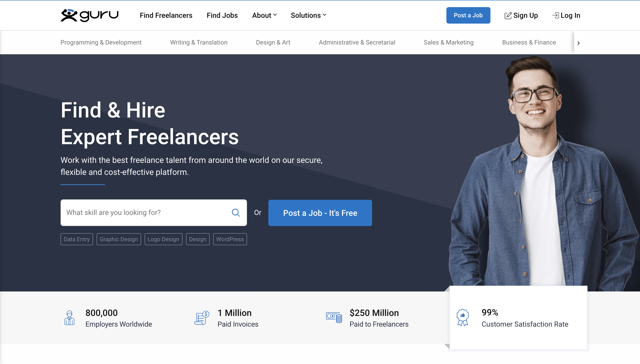Click the Design skill tag

[x=198, y=239]
